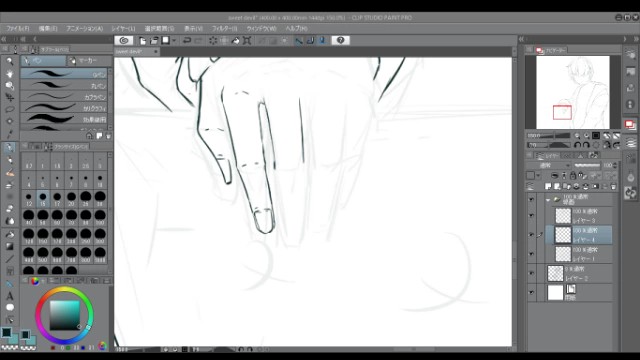Collapse right panel double-arrow at top-right
This screenshot has height=360, width=640.
(x=636, y=39)
